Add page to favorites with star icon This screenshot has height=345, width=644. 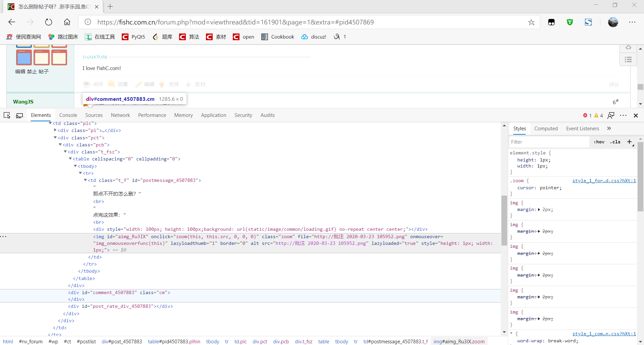click(531, 22)
